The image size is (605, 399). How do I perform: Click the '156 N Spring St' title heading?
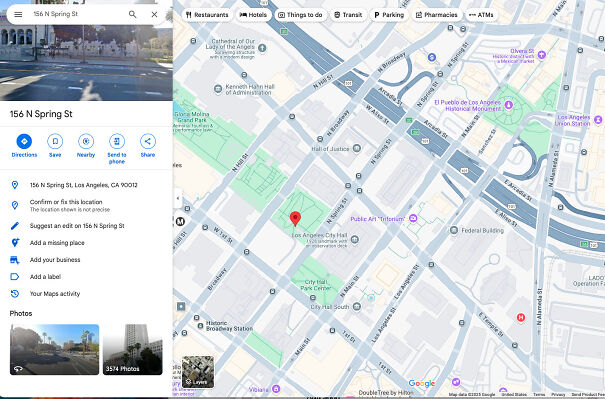(41, 114)
